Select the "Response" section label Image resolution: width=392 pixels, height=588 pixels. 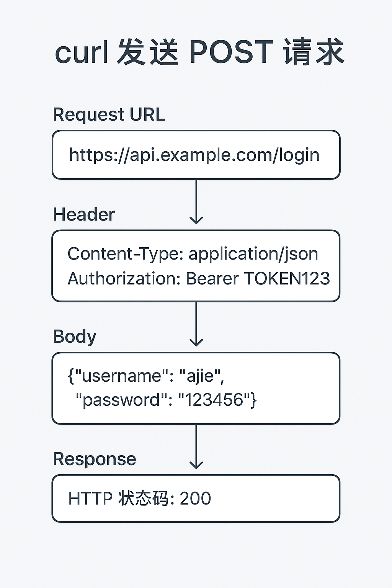(95, 459)
